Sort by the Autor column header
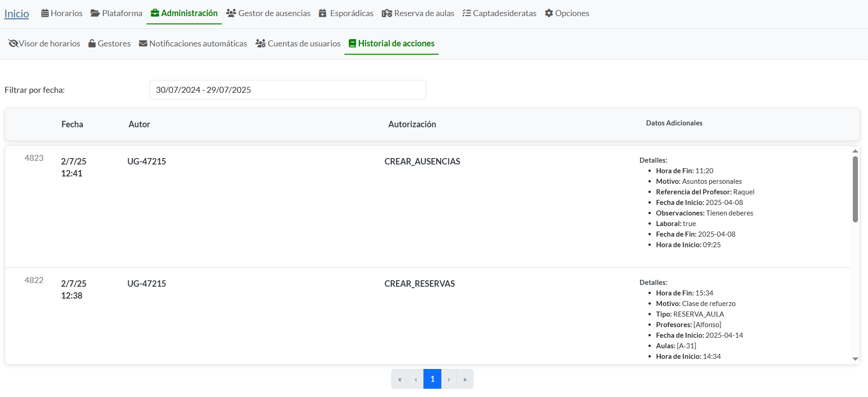The image size is (868, 397). [x=139, y=125]
